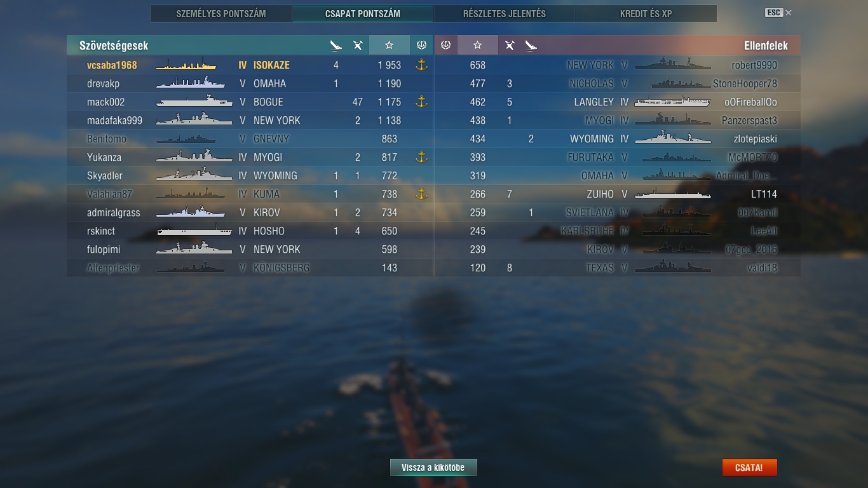Sort enemies by star XP column

pos(478,45)
